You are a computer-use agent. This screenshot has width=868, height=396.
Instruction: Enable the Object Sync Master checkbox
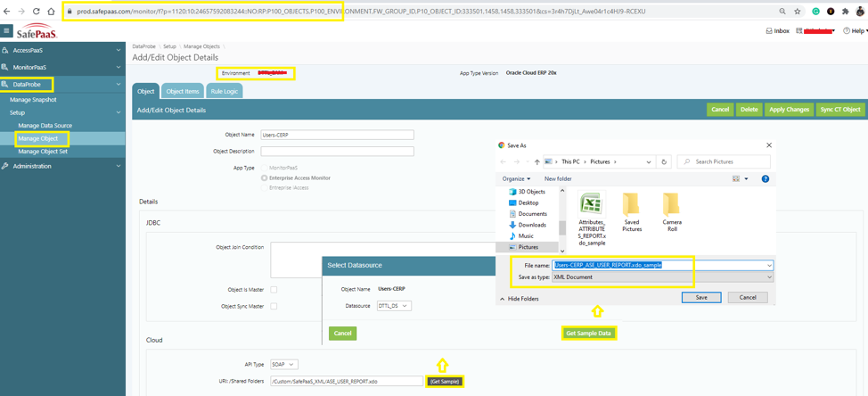(274, 306)
